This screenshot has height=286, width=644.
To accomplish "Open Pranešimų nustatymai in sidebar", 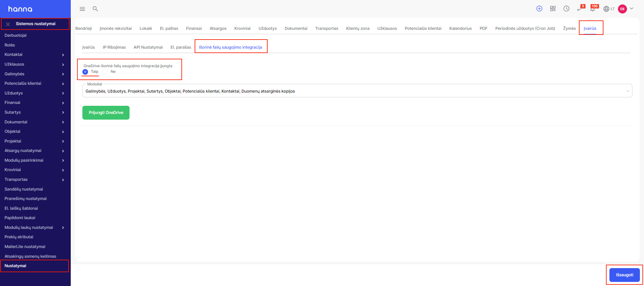I will (x=25, y=198).
